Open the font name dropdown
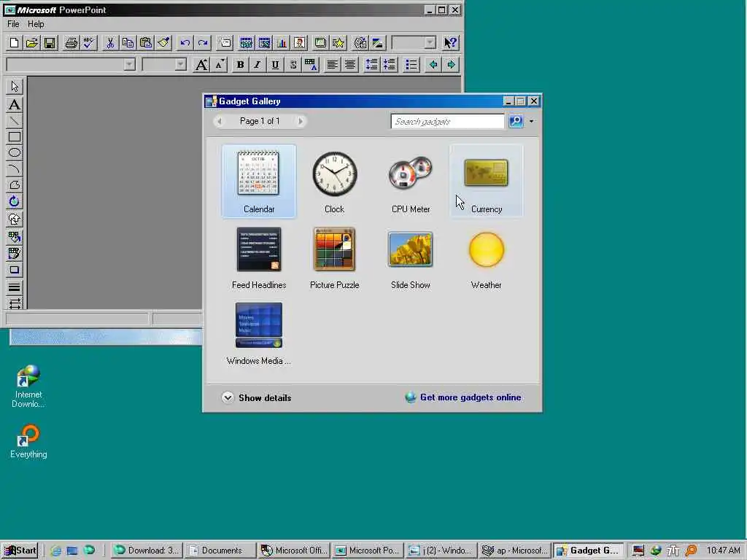The height and width of the screenshot is (560, 747). click(129, 64)
